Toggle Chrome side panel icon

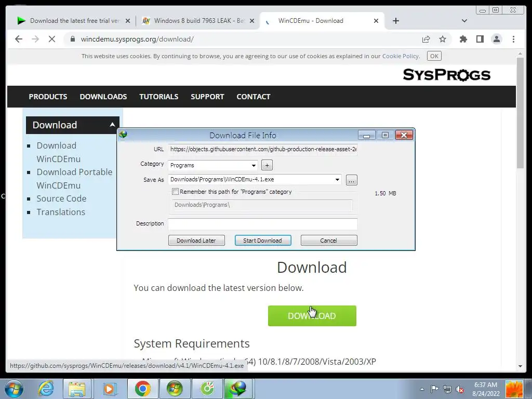tap(480, 39)
